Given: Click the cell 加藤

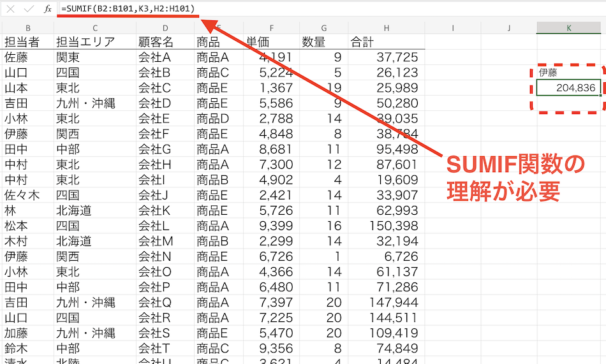Looking at the screenshot, I should click(x=28, y=333).
